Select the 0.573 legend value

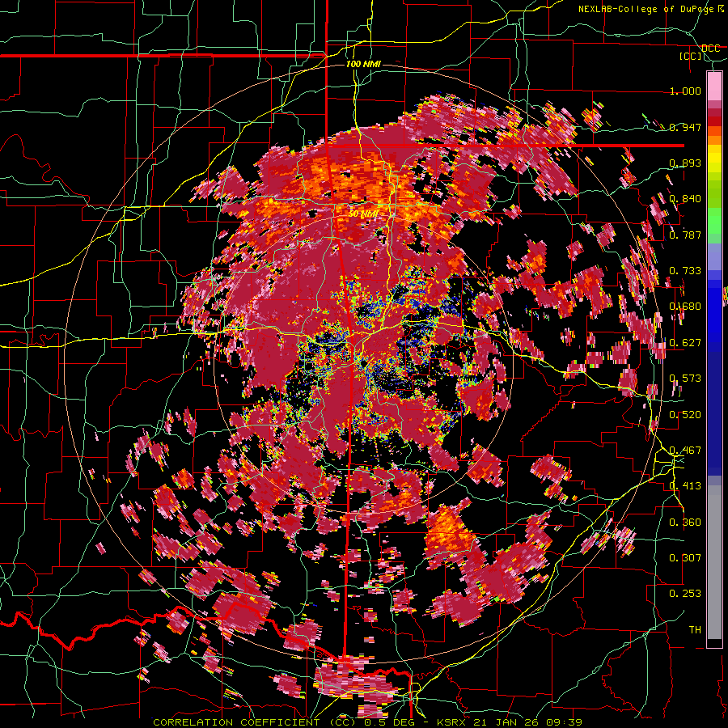pos(685,379)
